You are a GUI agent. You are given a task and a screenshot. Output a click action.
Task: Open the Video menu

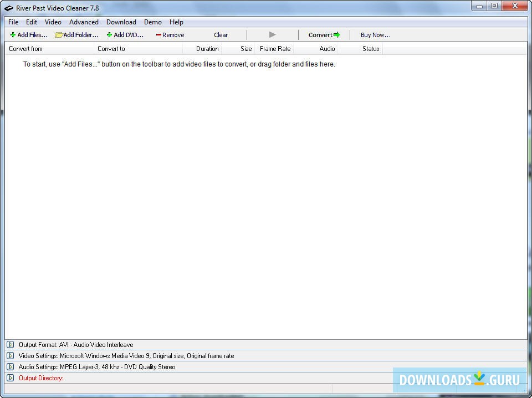coord(53,22)
